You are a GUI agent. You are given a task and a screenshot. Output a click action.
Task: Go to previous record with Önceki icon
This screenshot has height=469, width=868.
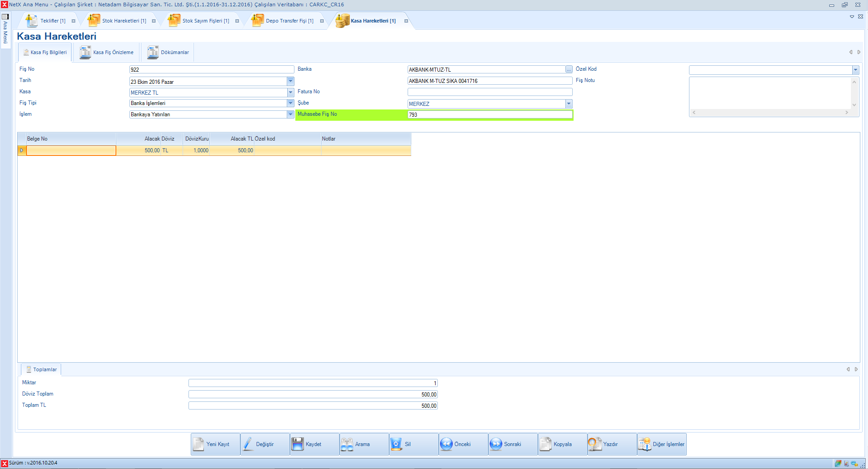446,444
